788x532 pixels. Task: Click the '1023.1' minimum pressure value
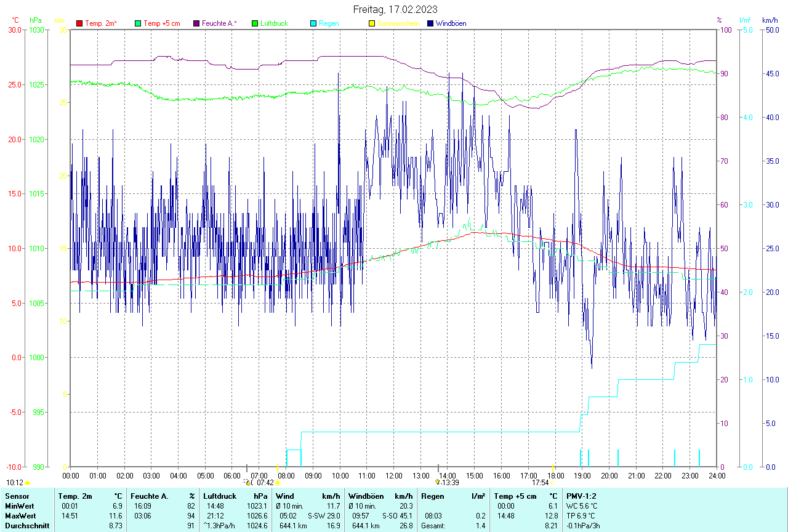point(257,506)
